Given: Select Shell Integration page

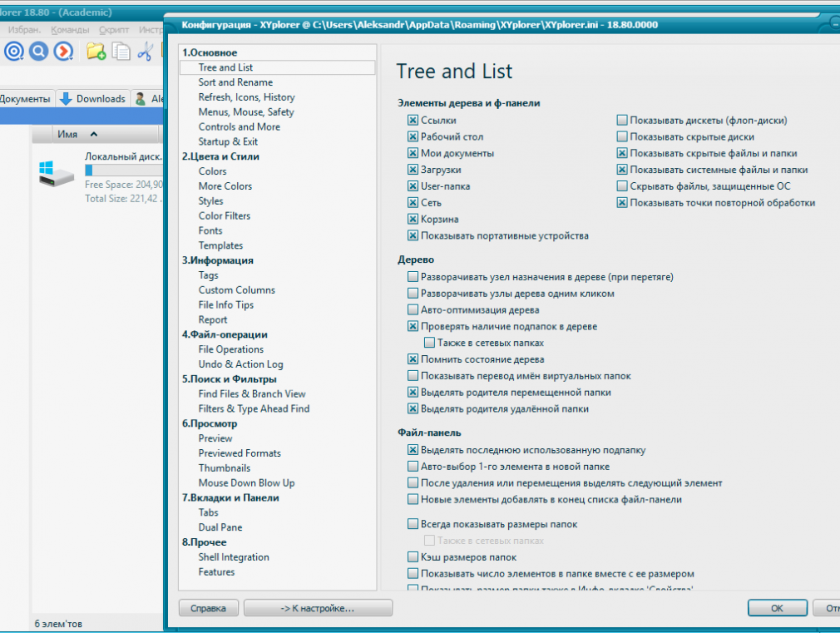Looking at the screenshot, I should pyautogui.click(x=234, y=557).
